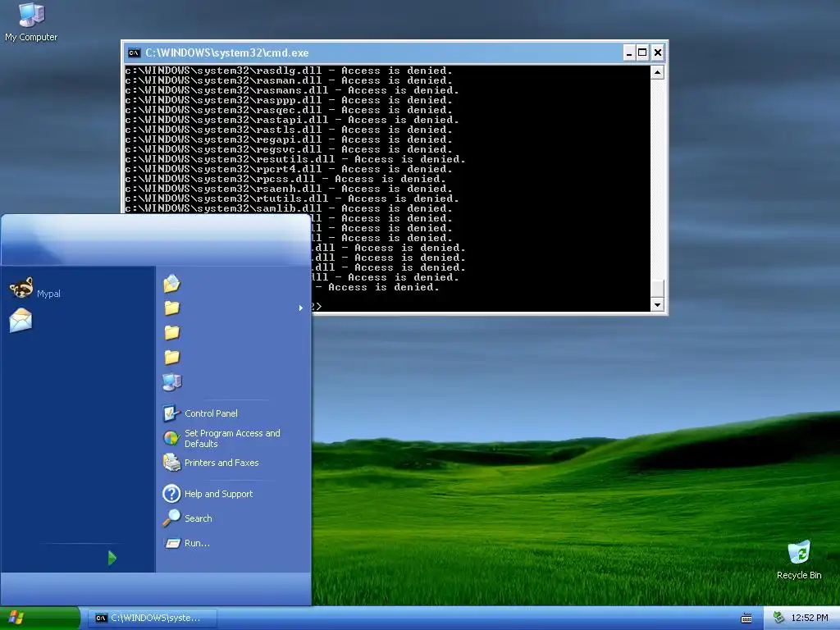Click the Mypal label in the Start menu

click(48, 294)
